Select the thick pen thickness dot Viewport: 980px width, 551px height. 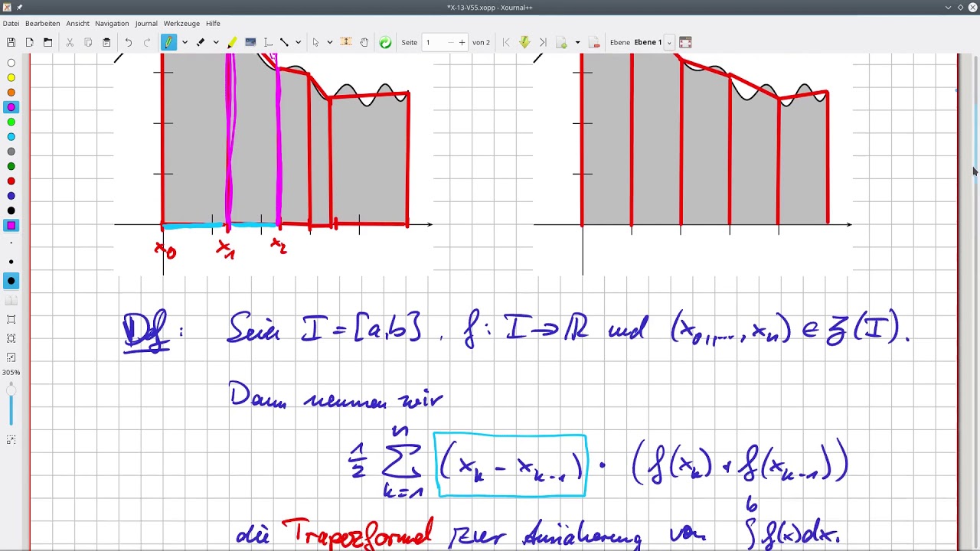pos(11,281)
